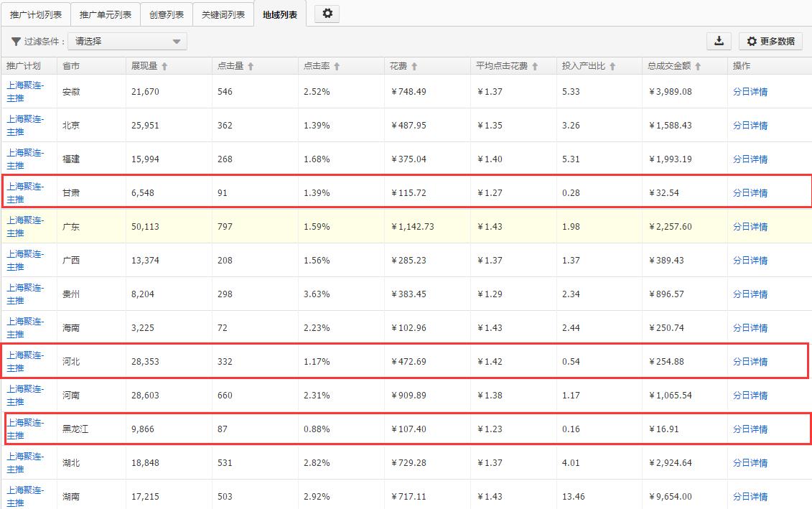
Task: Click the 河北 province cell
Action: [x=71, y=362]
